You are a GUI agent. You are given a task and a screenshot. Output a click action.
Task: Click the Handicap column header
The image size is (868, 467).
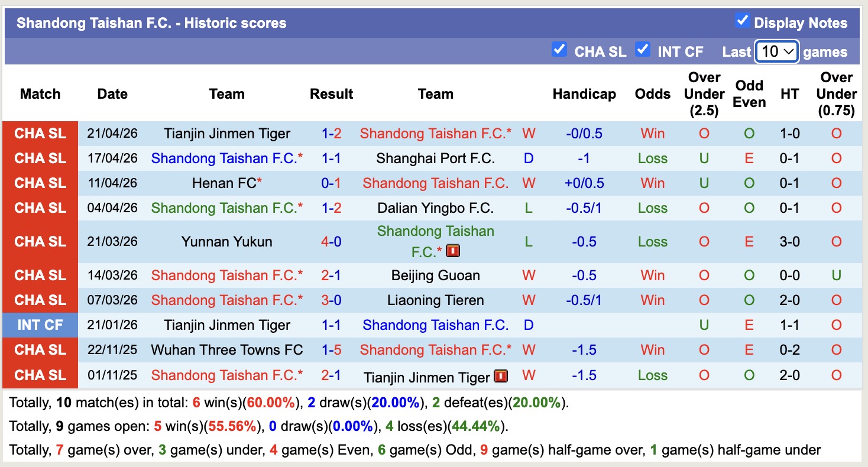click(x=584, y=93)
